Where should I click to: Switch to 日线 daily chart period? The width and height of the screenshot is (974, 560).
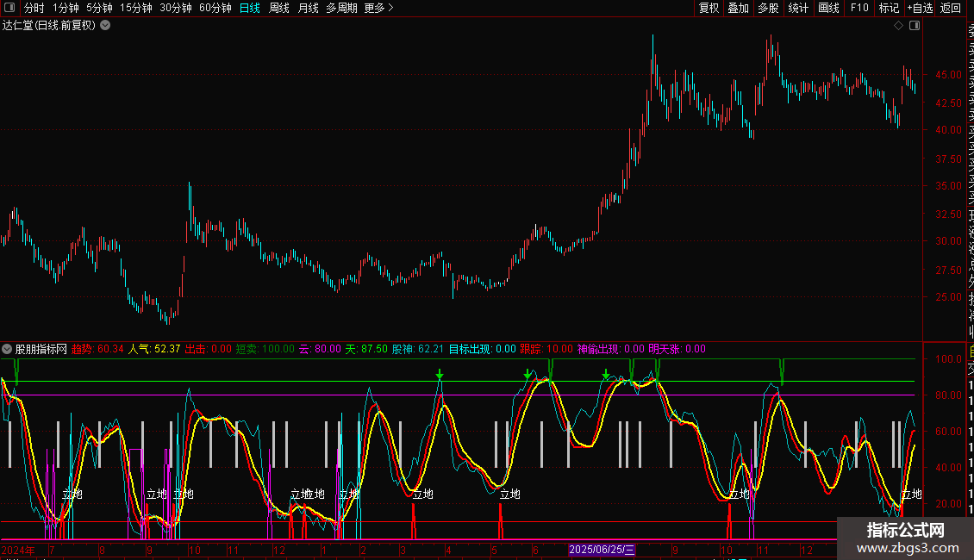pyautogui.click(x=250, y=8)
